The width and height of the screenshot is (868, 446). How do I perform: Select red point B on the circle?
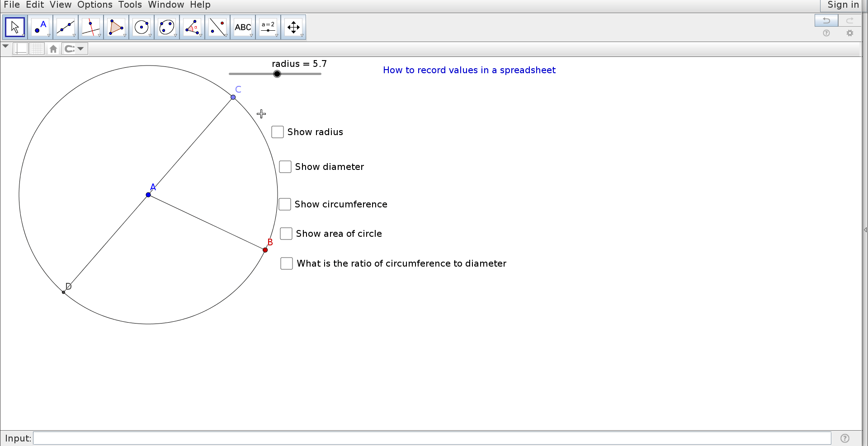click(x=265, y=250)
